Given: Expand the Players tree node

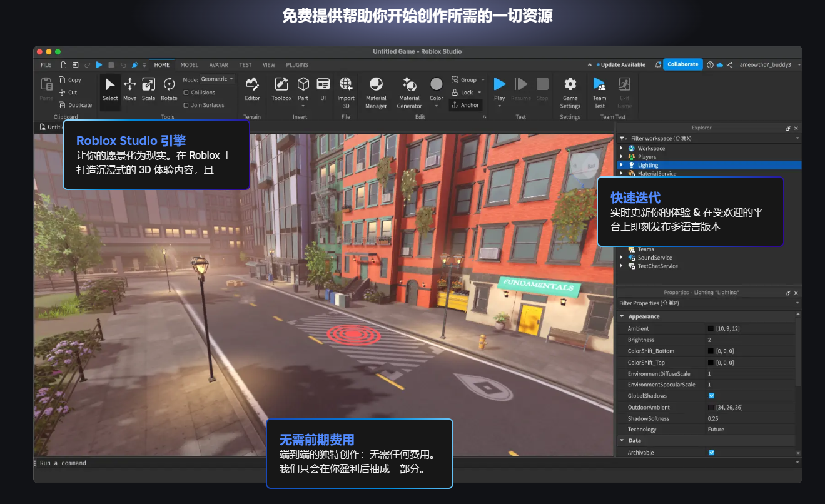Looking at the screenshot, I should point(621,157).
